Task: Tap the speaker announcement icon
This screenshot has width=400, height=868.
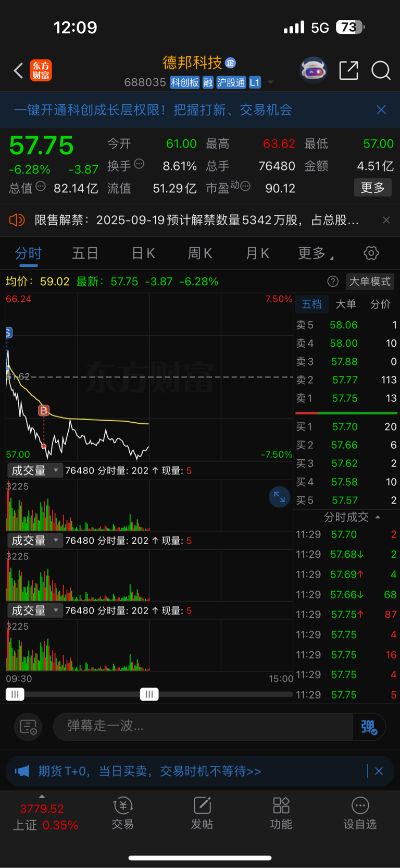Action: pos(17,220)
